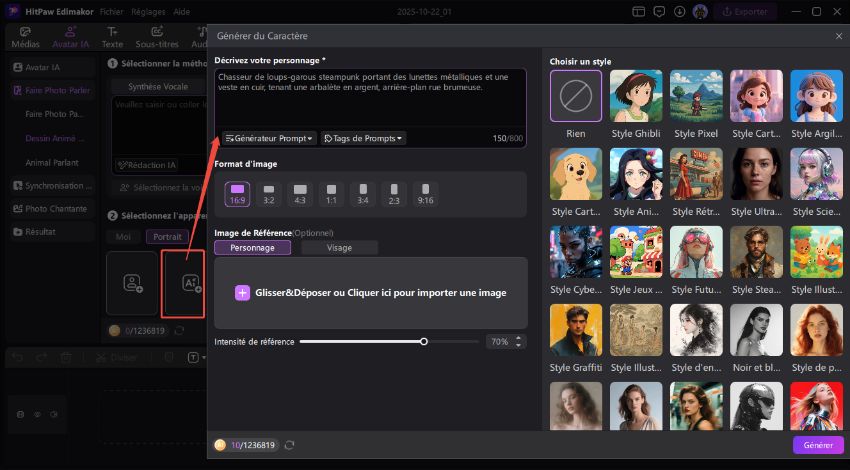Open the Fichier menu
The width and height of the screenshot is (850, 470).
tap(111, 11)
